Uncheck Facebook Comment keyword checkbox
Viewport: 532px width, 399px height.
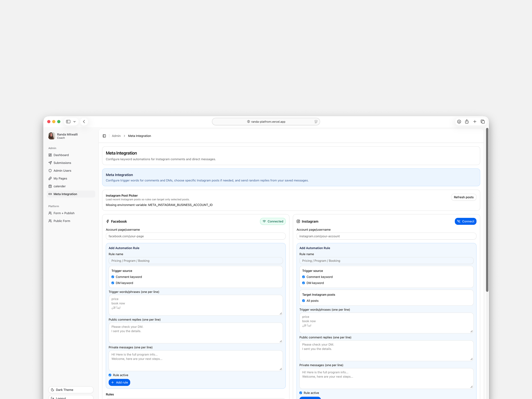tap(113, 277)
